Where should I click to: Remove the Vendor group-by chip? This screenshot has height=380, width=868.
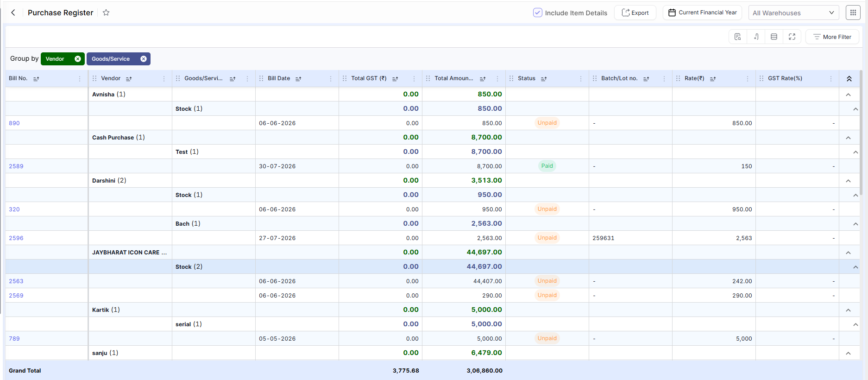[78, 59]
